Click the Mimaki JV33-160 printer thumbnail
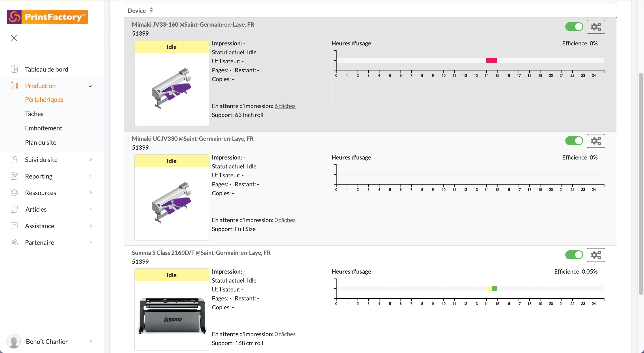The height and width of the screenshot is (353, 644). [172, 89]
